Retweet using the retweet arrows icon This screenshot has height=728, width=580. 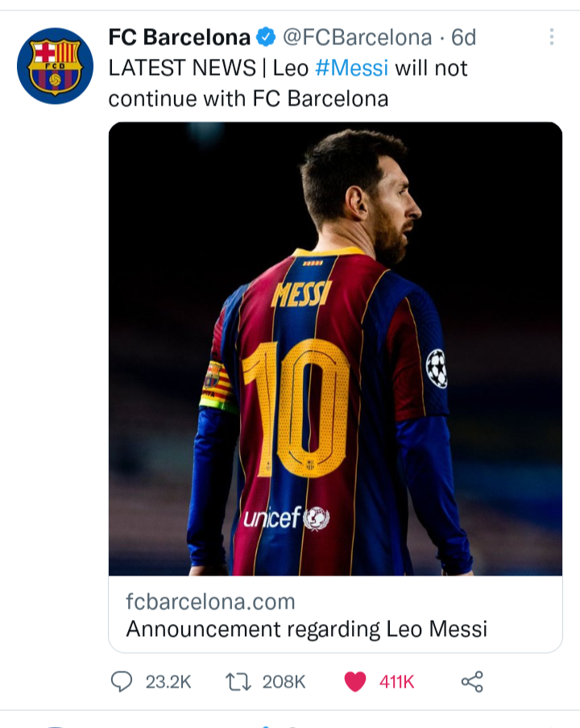click(238, 681)
